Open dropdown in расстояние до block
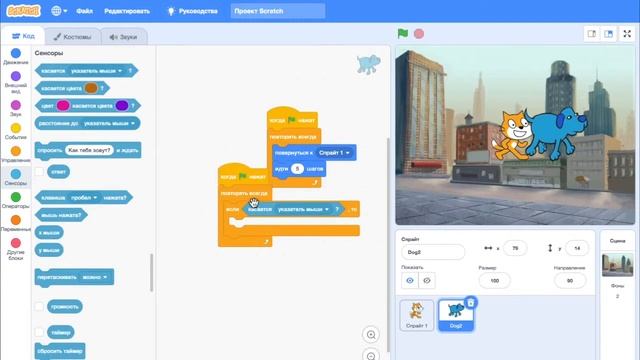This screenshot has width=640, height=360. click(110, 123)
